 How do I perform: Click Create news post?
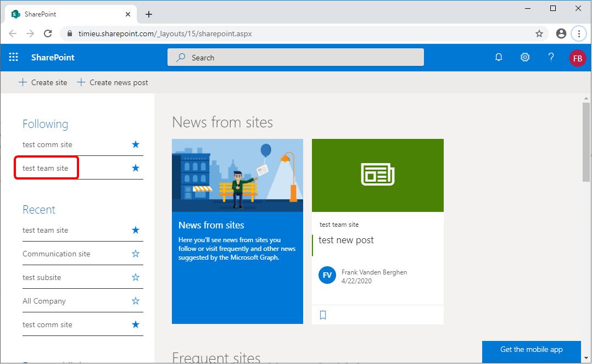(113, 82)
